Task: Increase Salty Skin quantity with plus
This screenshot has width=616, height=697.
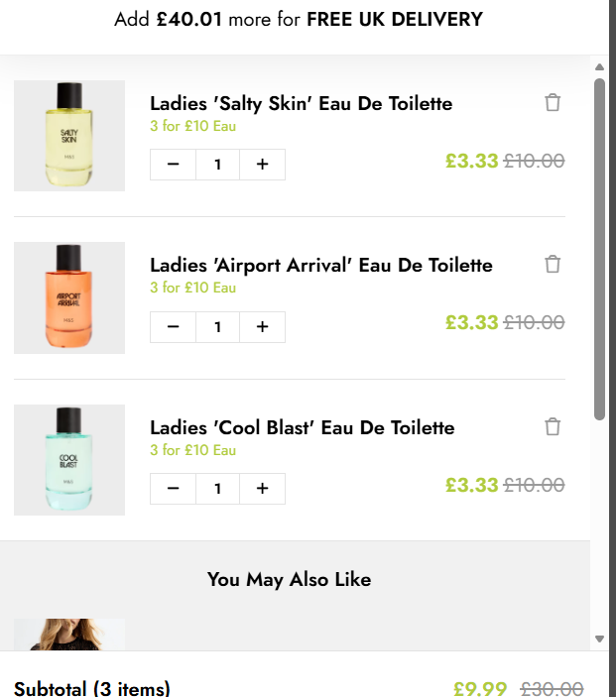Action: pyautogui.click(x=262, y=165)
